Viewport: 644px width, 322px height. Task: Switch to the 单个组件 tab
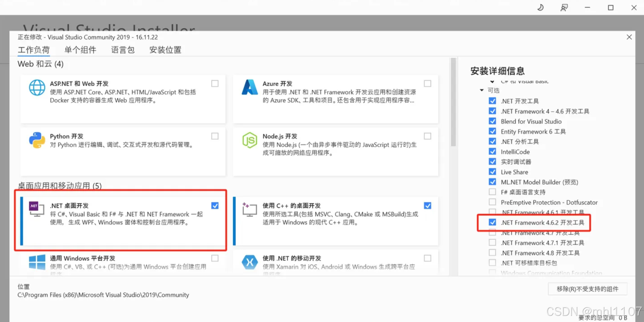click(80, 50)
